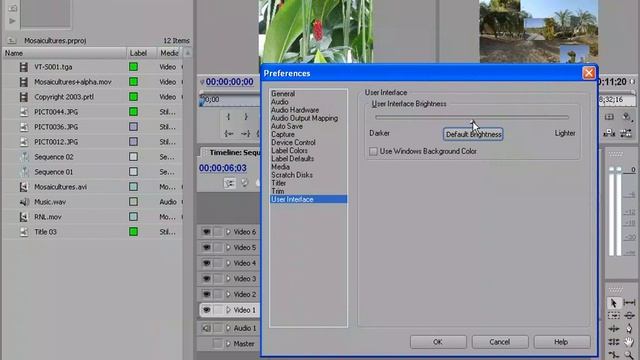Select Auto Save in Preferences list
Image resolution: width=640 pixels, height=360 pixels.
pos(287,127)
